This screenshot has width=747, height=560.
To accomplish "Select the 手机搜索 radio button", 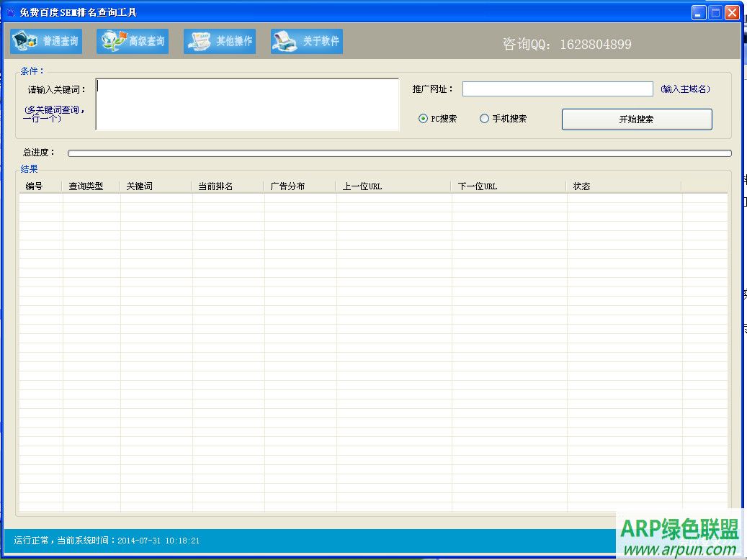I will coord(485,119).
